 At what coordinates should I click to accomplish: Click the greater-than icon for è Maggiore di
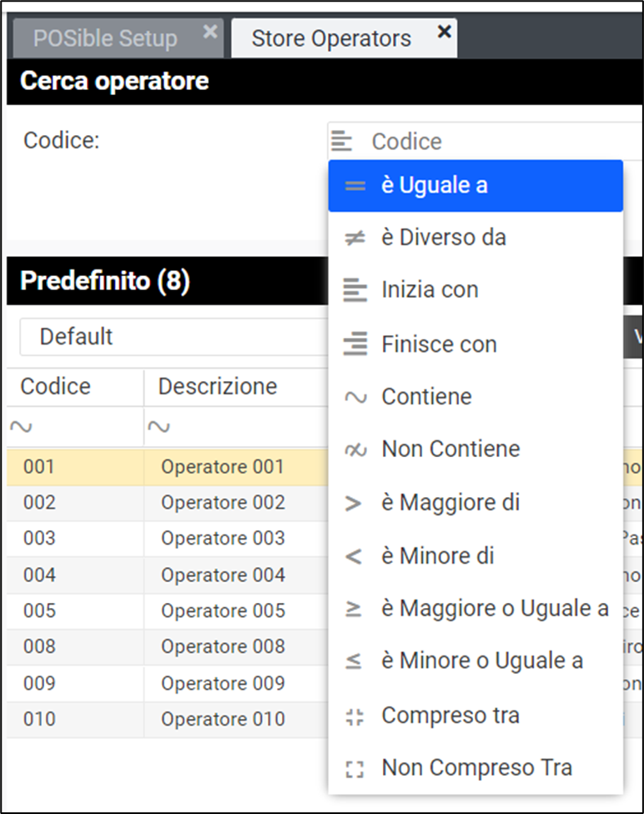355,503
